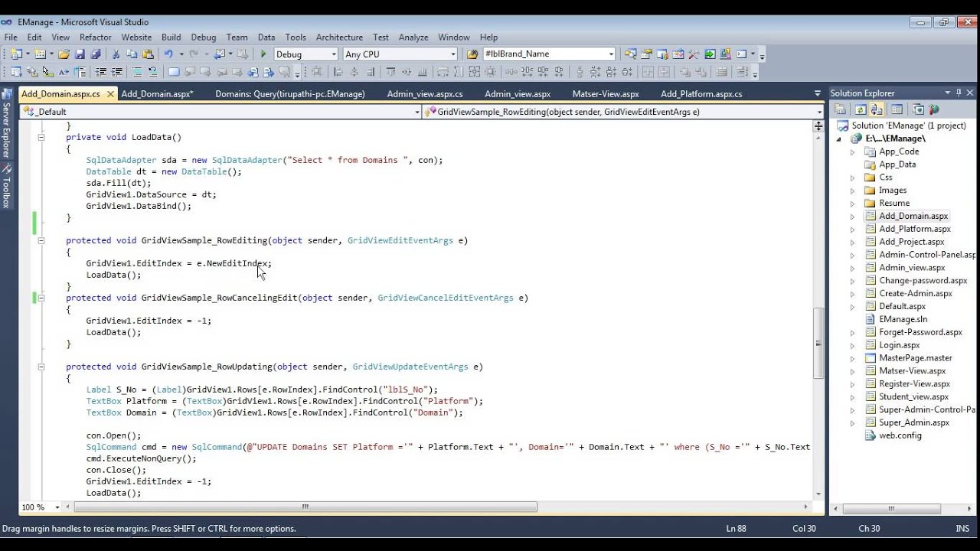Screen dimensions: 980x551
Task: Start debugging with the green play icon
Action: point(263,54)
